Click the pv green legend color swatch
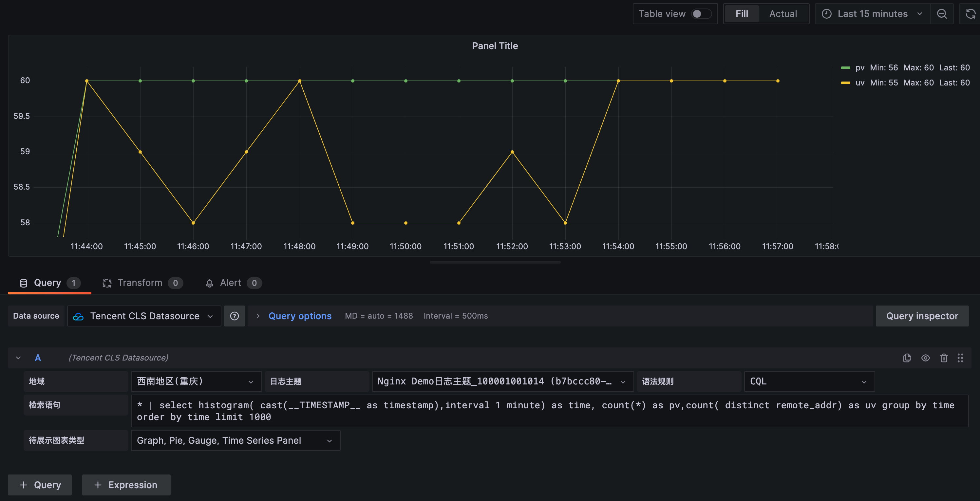 tap(845, 68)
